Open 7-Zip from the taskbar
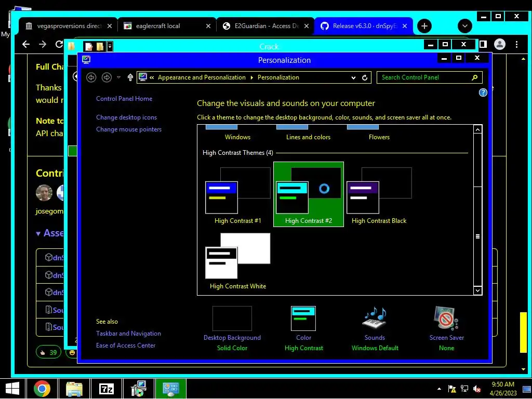Screen dimensions: 532x399 106,389
